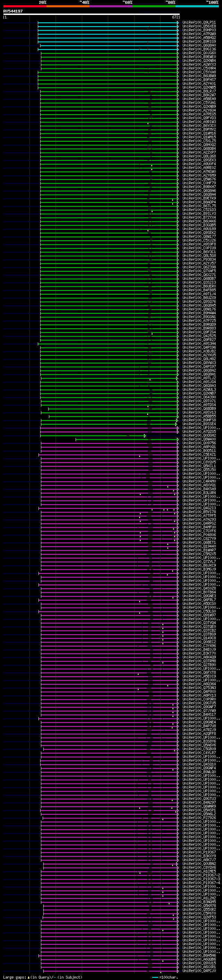
Task: Select hit label UniRef100_Q6Q8A0
Action: tap(199, 45)
